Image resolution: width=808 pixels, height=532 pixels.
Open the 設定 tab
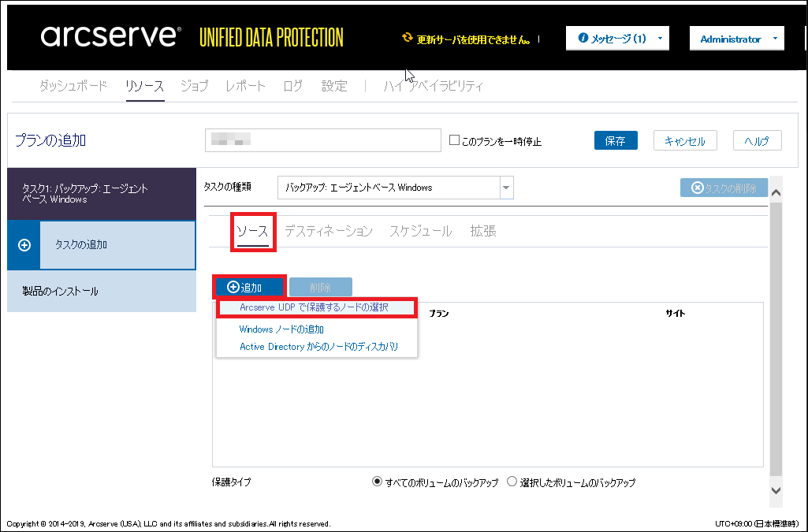coord(334,85)
